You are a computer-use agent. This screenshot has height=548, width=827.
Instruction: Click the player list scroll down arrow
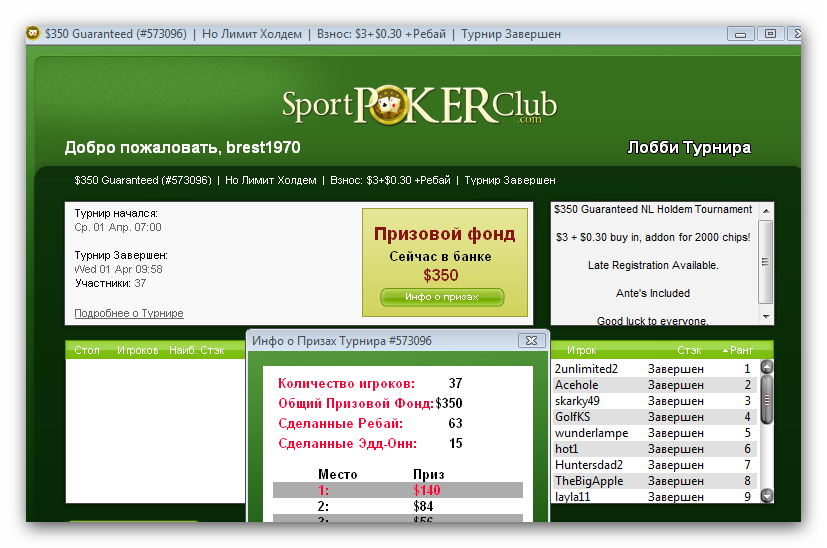pos(767,496)
